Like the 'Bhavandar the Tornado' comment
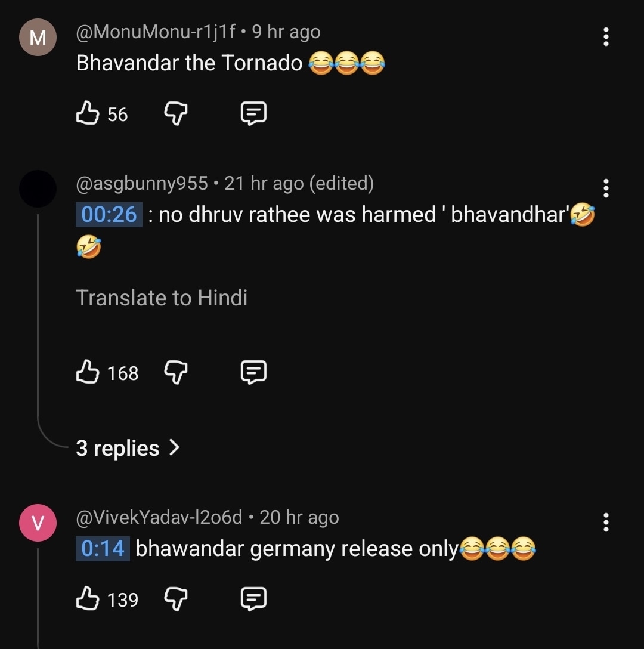 (x=87, y=113)
